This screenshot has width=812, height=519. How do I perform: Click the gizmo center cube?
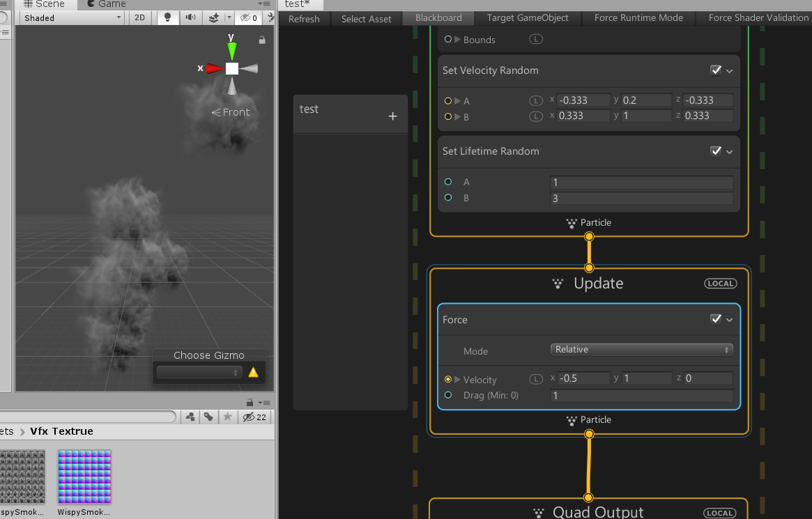pyautogui.click(x=232, y=68)
